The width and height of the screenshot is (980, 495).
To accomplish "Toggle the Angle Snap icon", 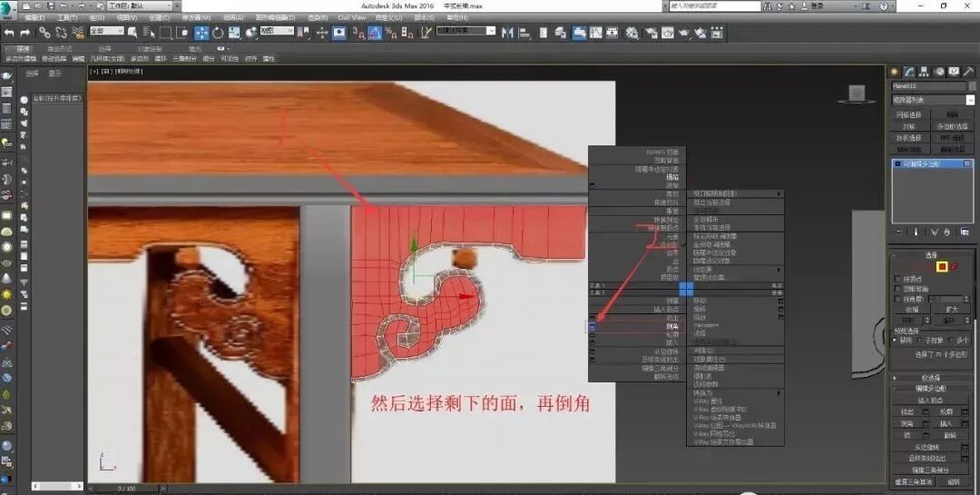I will point(375,33).
